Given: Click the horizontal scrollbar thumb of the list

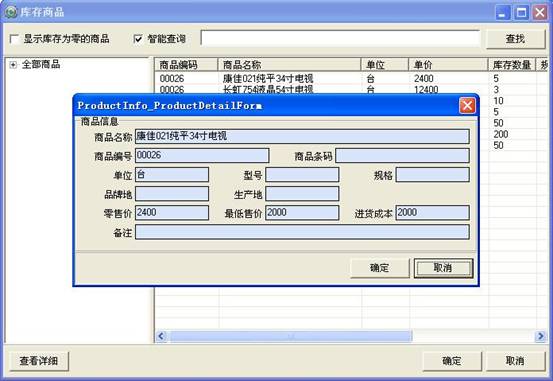Looking at the screenshot, I should point(291,336).
